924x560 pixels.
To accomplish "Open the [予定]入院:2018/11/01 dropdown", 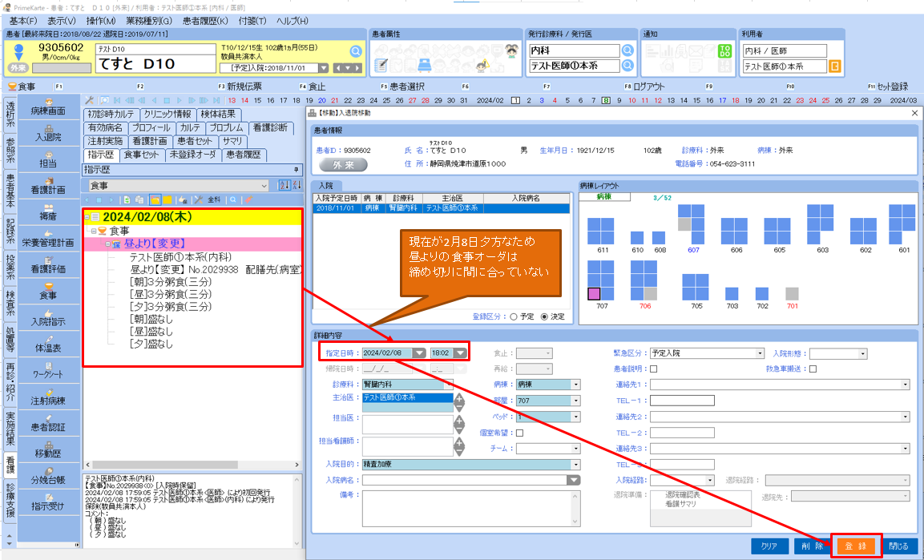I will [323, 68].
